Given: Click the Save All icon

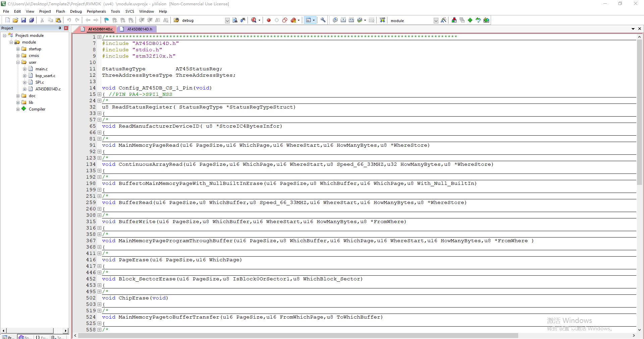Looking at the screenshot, I should pyautogui.click(x=32, y=20).
